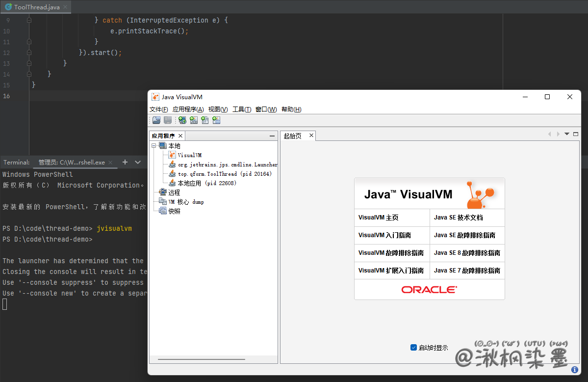Click the Add JMX Connection toolbar icon
588x382 pixels.
(194, 120)
